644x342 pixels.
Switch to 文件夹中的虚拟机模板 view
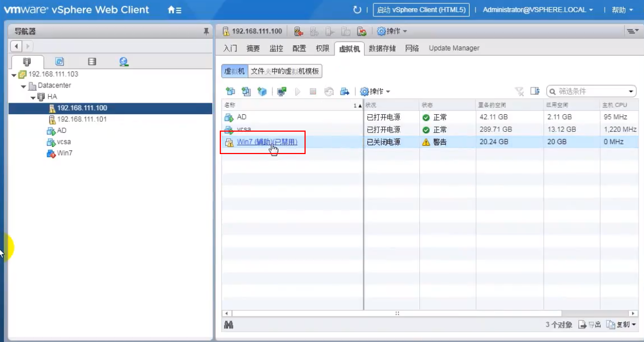coord(285,71)
